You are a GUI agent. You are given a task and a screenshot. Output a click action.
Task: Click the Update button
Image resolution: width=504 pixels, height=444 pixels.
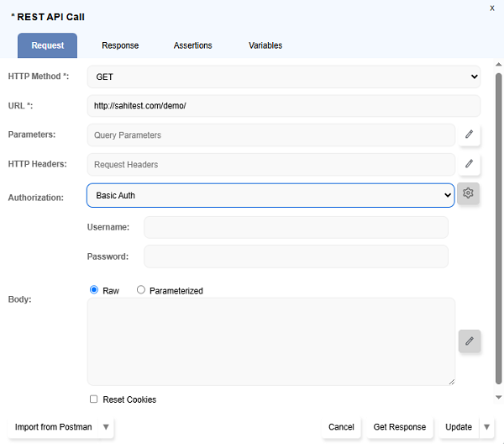point(459,427)
